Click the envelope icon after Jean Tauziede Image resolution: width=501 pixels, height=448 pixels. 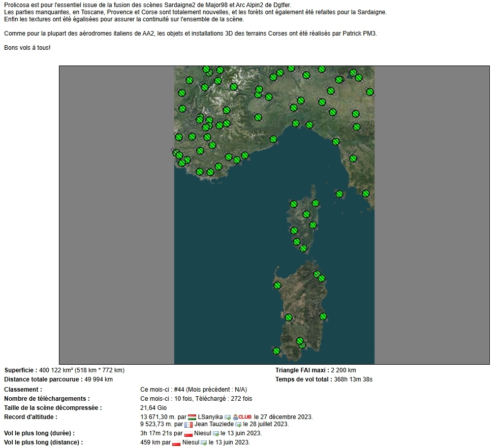click(x=238, y=425)
